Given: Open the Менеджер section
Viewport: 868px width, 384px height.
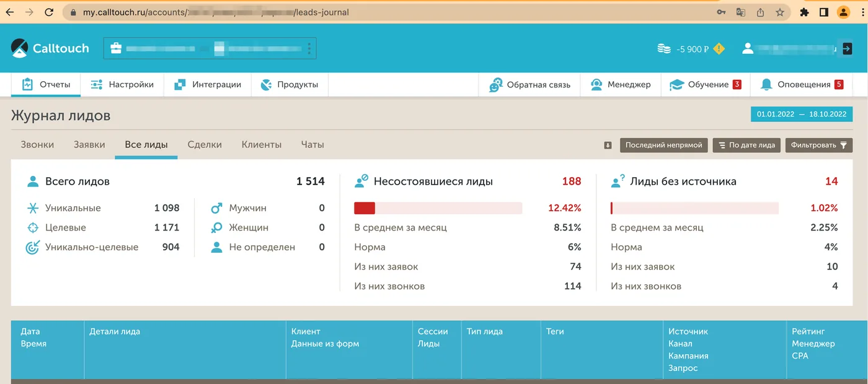Looking at the screenshot, I should click(621, 85).
